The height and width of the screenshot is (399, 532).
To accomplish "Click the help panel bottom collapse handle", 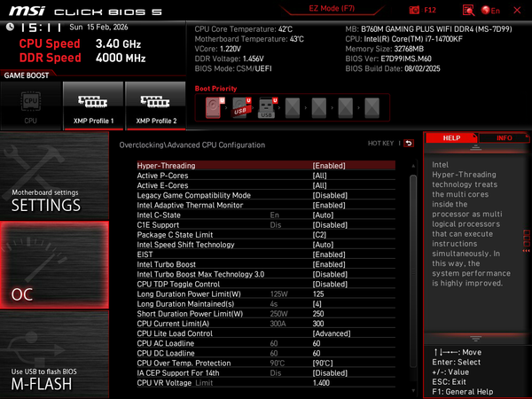I will pos(475,339).
